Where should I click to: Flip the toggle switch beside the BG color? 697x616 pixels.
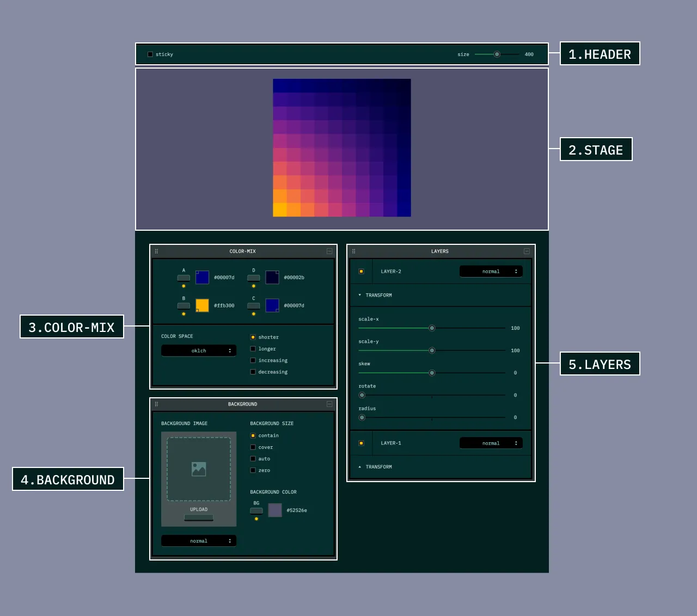[x=256, y=510]
